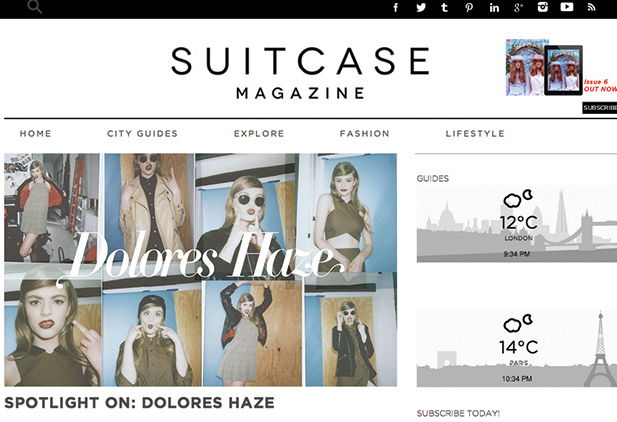Select the Explore menu item
The image size is (617, 422).
click(259, 134)
